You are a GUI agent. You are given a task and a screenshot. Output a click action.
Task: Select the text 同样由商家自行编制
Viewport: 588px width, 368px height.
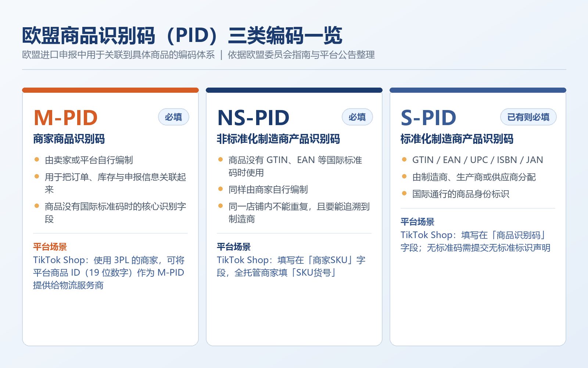point(268,190)
